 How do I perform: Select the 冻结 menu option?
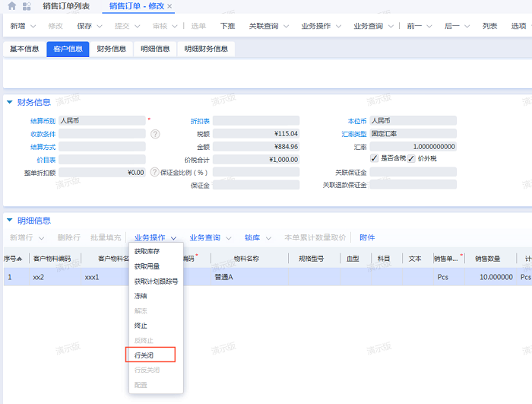(x=141, y=296)
